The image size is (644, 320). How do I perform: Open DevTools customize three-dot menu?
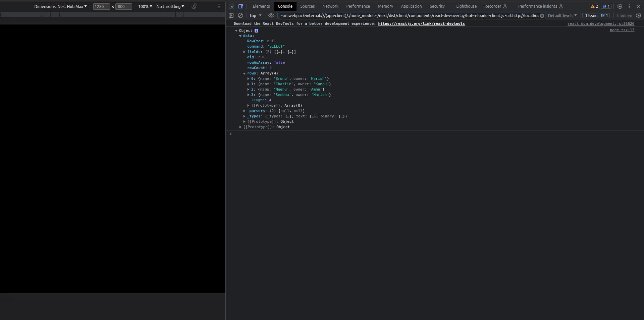tap(629, 6)
